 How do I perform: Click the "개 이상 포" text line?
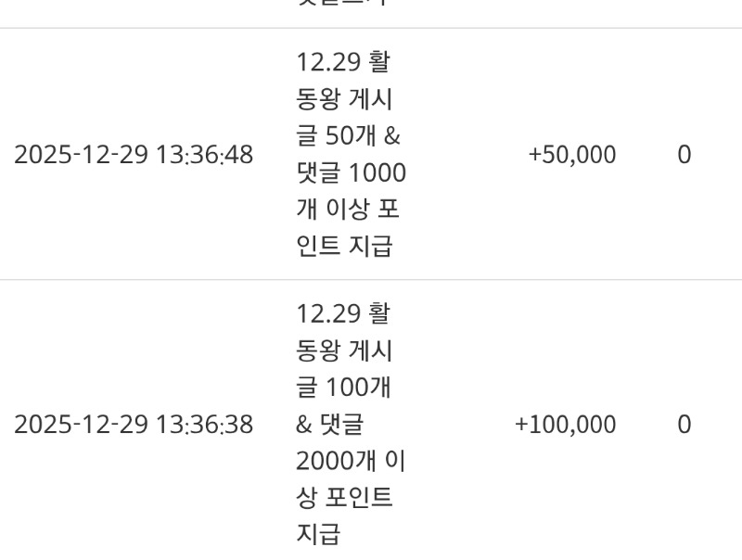point(348,209)
